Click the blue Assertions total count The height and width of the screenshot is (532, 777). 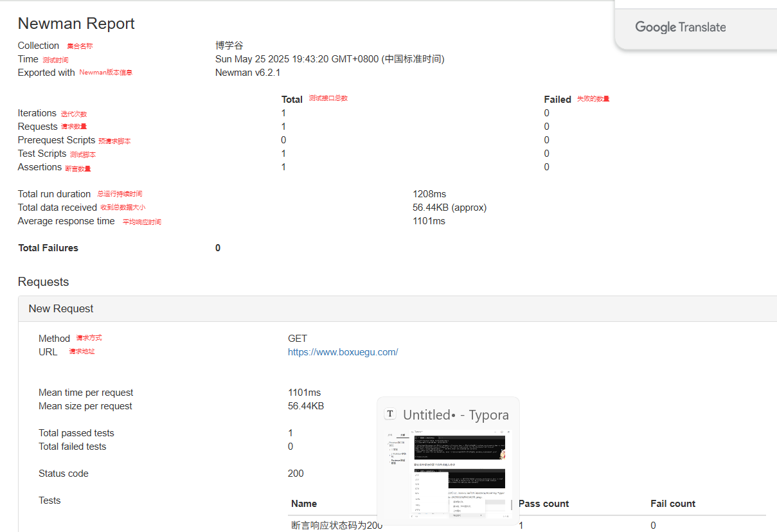[x=283, y=166]
